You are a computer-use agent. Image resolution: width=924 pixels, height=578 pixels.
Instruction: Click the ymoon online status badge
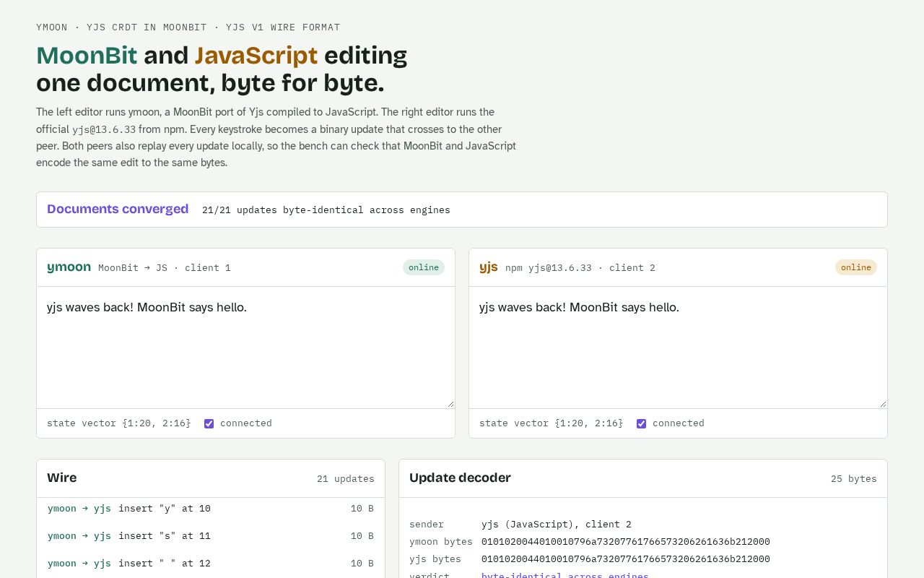(x=424, y=267)
